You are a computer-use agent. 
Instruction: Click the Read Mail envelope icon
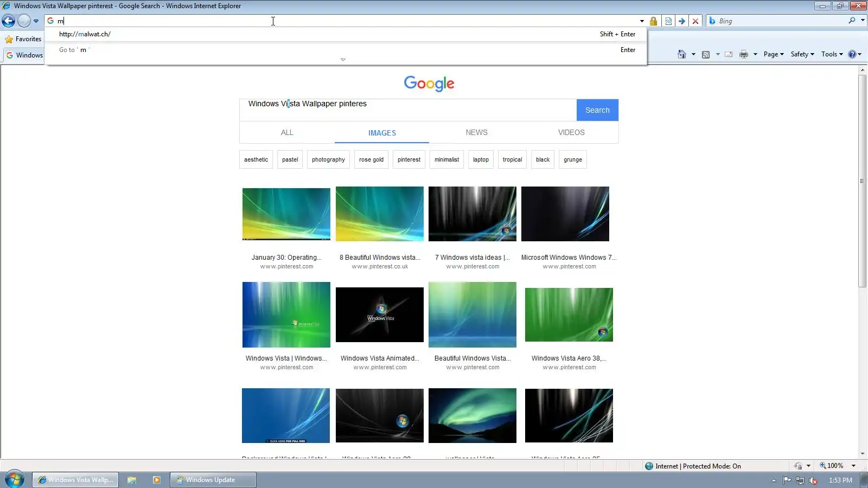[729, 54]
